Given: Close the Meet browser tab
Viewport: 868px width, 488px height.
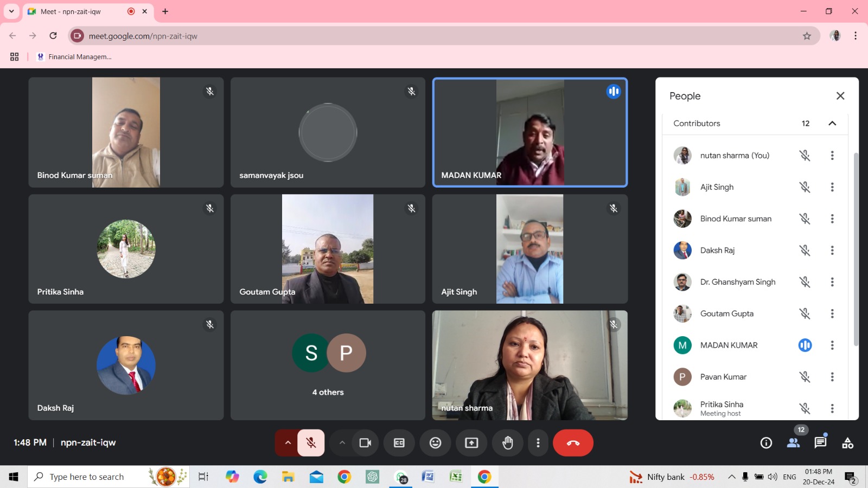Looking at the screenshot, I should point(145,11).
